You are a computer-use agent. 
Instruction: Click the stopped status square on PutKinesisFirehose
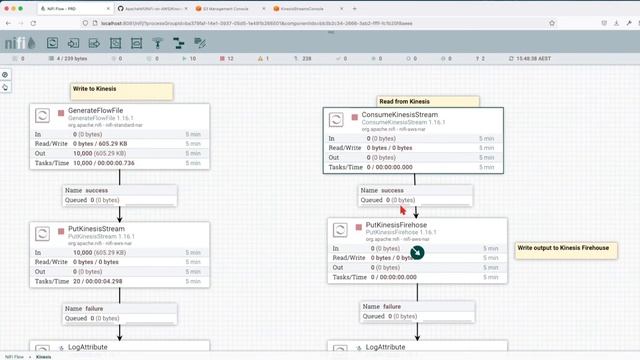click(358, 227)
